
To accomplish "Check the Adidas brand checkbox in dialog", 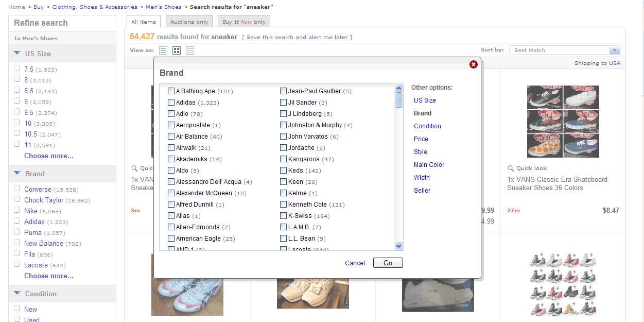I will (171, 103).
